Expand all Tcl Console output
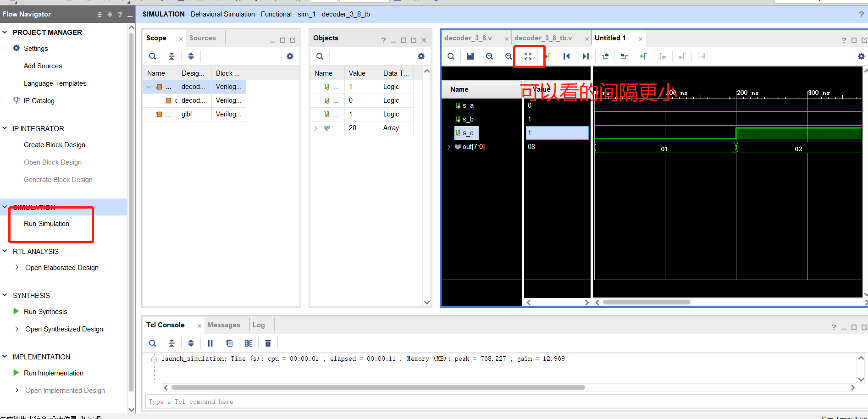Viewport: 868px width, 419px height. click(x=191, y=343)
